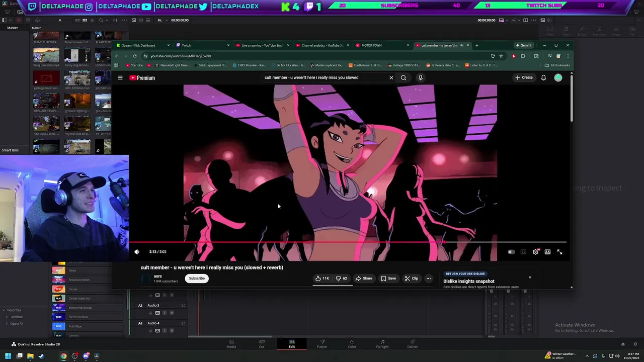Expand the Toolbox tree item
The width and height of the screenshot is (644, 362).
coord(7,317)
